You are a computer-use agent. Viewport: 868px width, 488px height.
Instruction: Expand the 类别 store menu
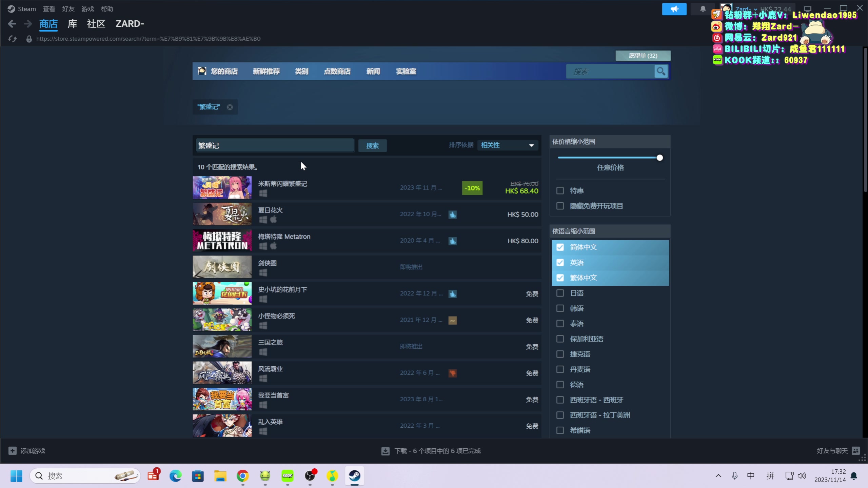tap(301, 71)
